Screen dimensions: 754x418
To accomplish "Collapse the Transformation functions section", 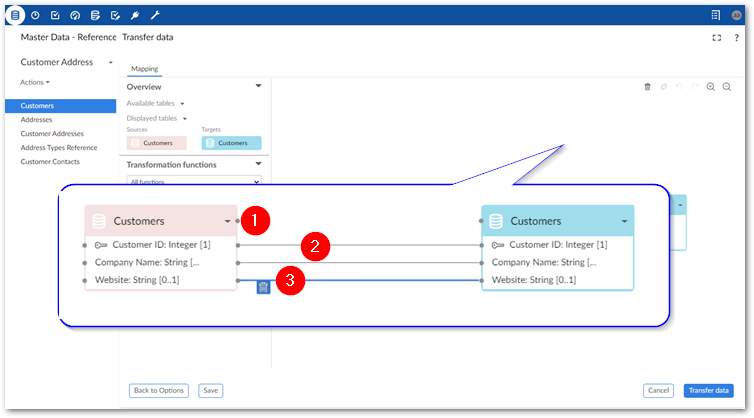I will (x=258, y=164).
